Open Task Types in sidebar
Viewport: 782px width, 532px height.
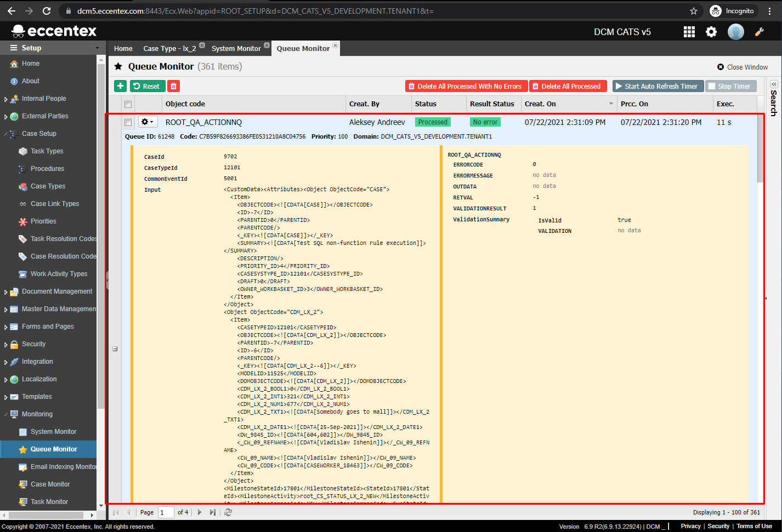[47, 151]
